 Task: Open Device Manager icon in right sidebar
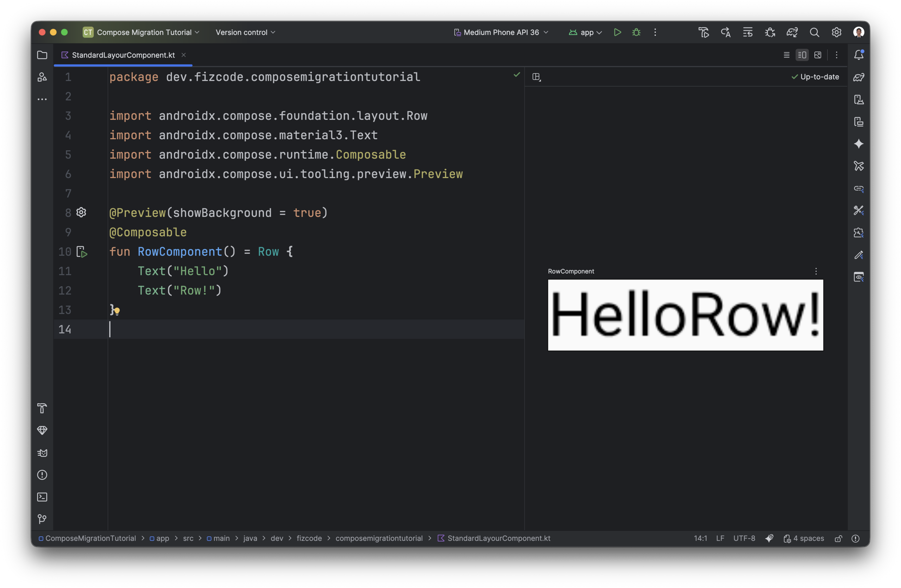(859, 100)
